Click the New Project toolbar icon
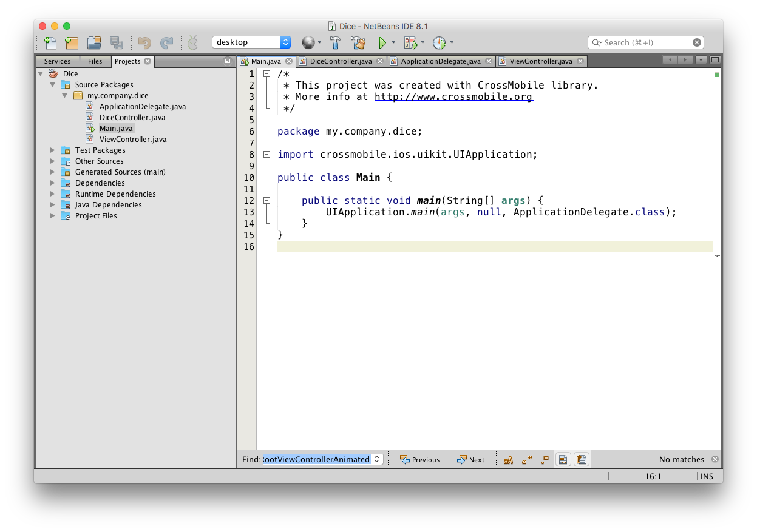The image size is (757, 532). coord(72,42)
